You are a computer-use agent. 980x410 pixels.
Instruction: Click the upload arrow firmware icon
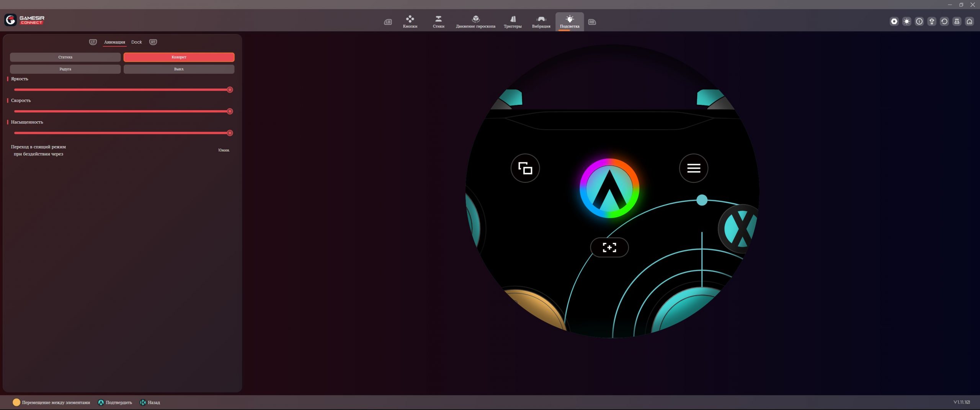(932, 21)
